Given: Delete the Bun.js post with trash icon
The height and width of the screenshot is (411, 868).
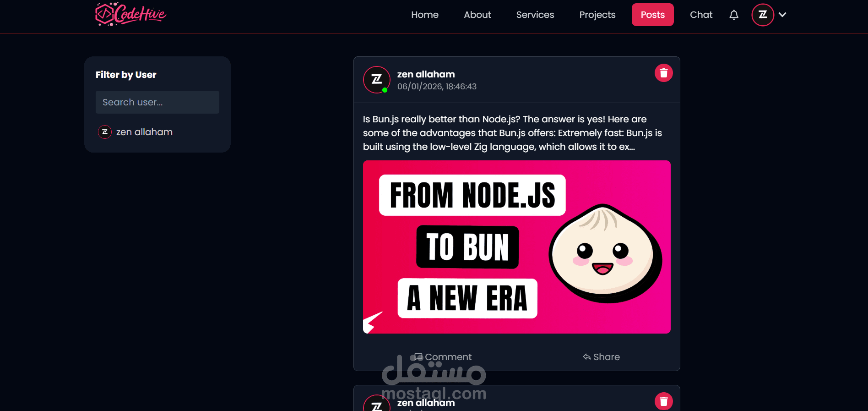Looking at the screenshot, I should (x=664, y=73).
